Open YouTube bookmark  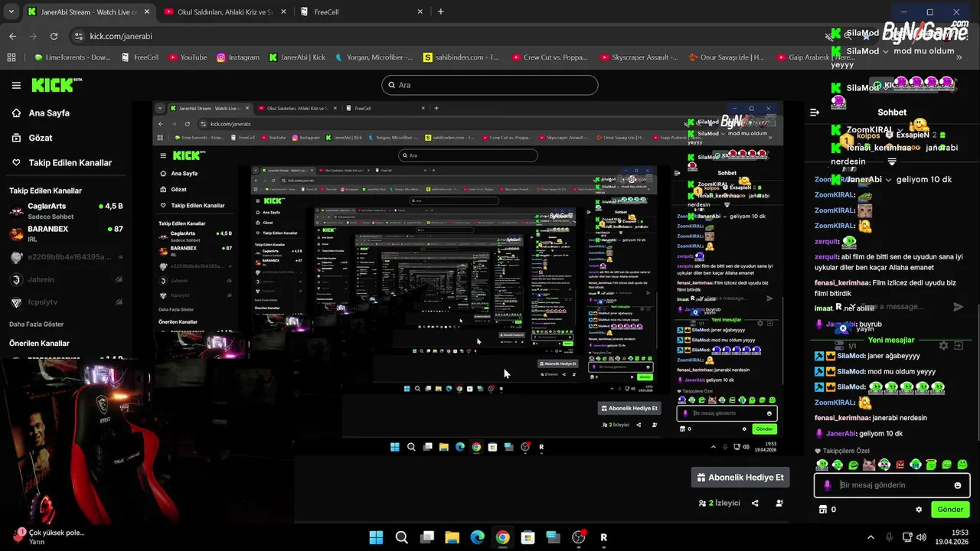(188, 57)
